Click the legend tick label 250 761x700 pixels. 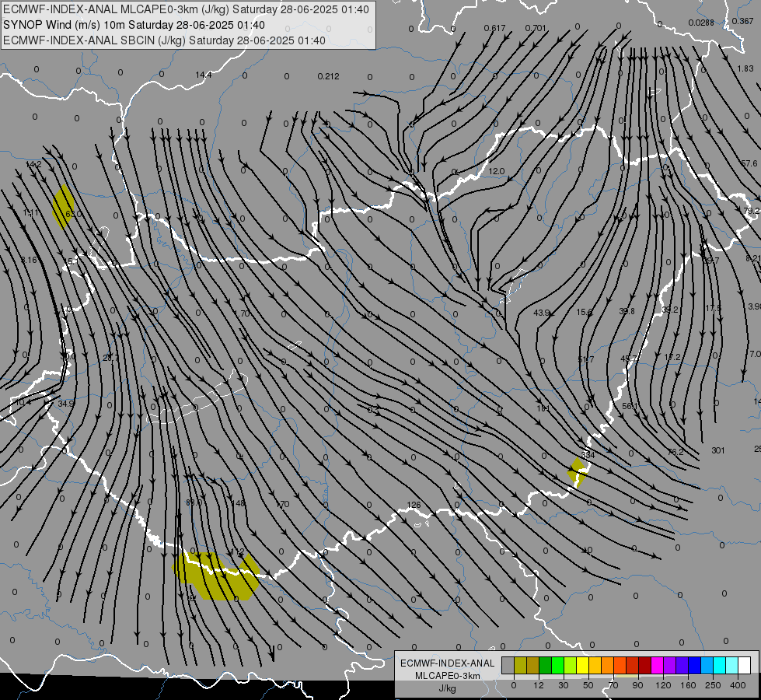[713, 685]
